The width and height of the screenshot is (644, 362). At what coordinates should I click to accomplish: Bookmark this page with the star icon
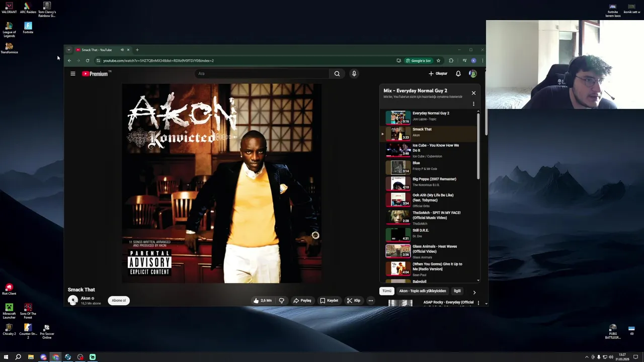438,61
